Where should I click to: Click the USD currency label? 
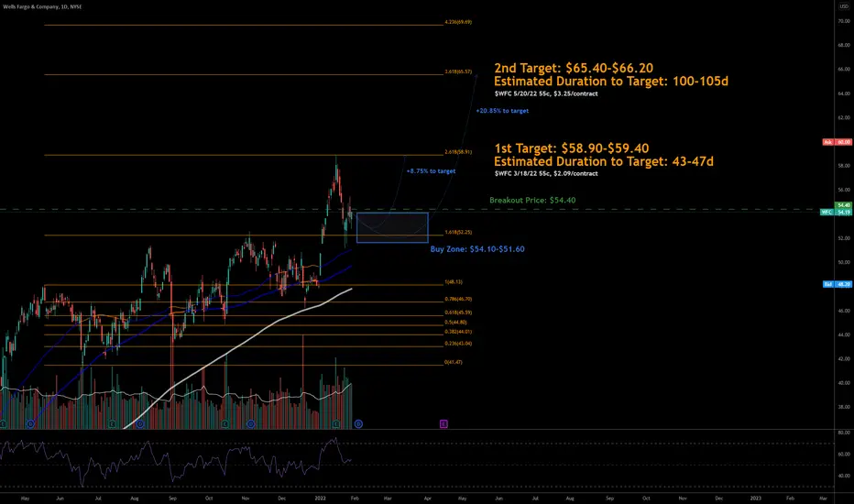pyautogui.click(x=844, y=6)
